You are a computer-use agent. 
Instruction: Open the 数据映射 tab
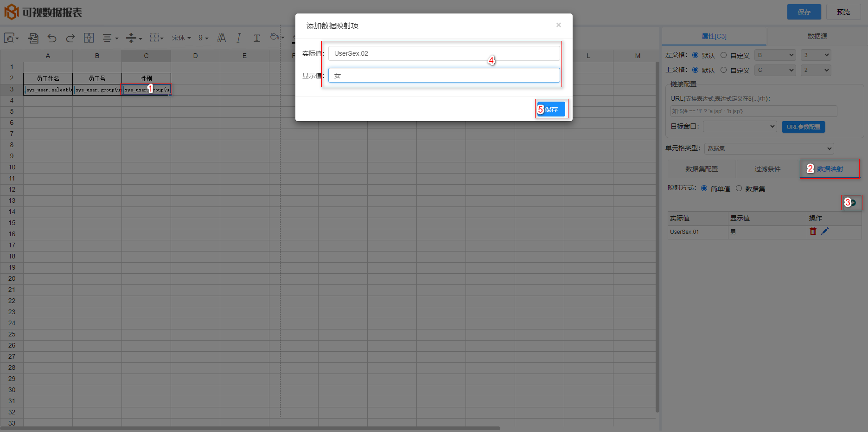click(x=830, y=169)
